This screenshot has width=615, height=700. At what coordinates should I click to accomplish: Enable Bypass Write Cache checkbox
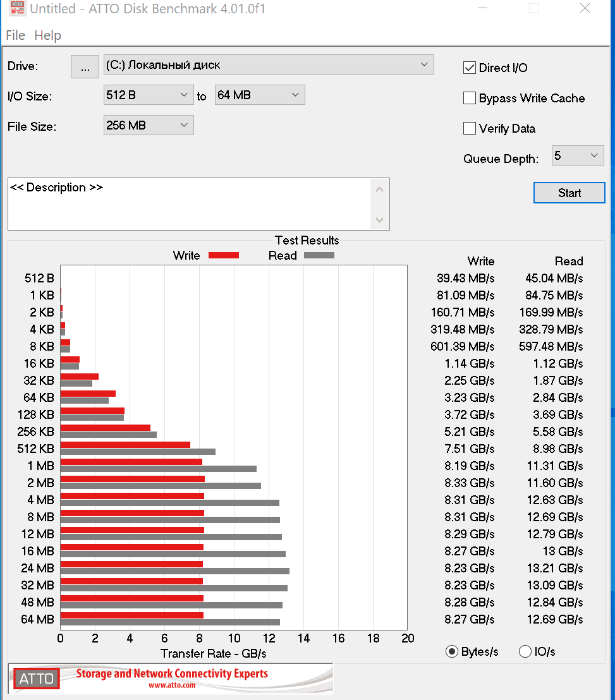pos(470,98)
